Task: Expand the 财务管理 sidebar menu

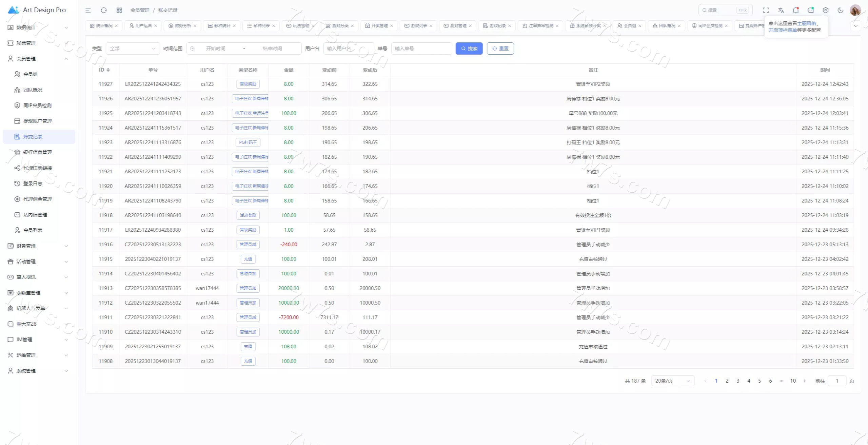Action: [x=37, y=246]
